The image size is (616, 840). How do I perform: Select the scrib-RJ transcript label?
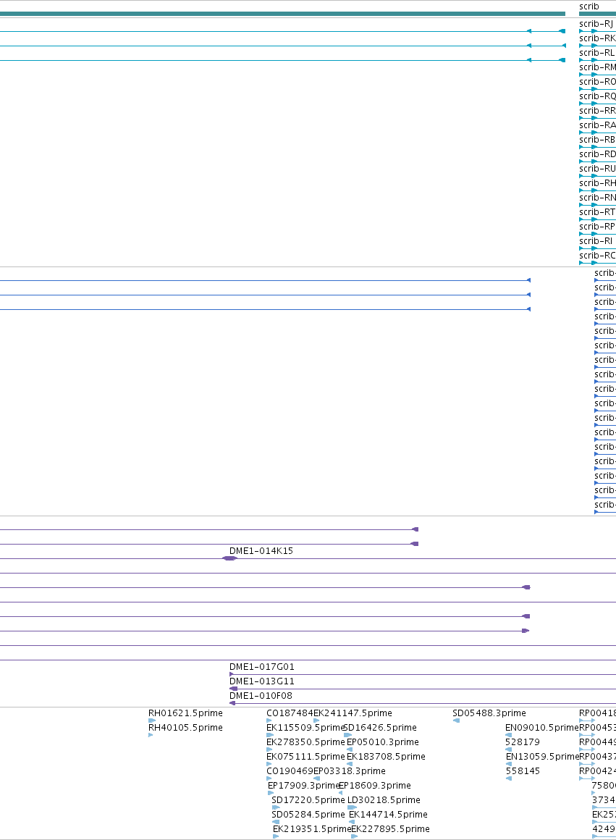click(596, 24)
